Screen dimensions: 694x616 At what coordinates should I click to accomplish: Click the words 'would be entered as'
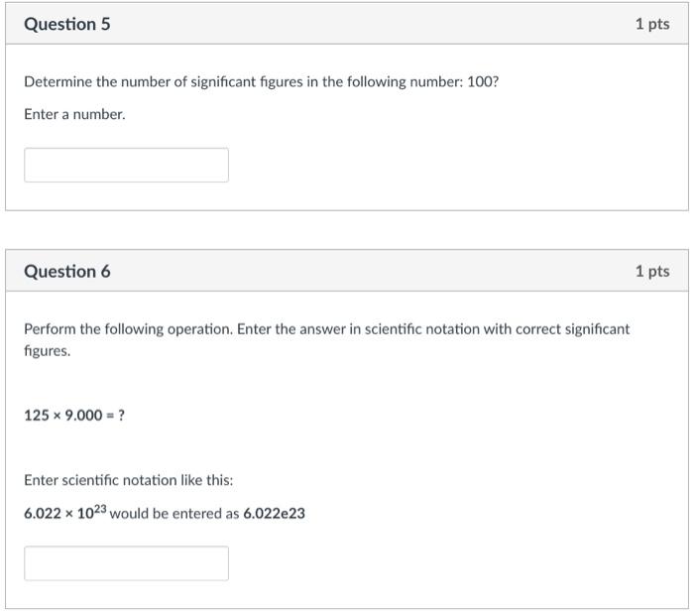174,515
